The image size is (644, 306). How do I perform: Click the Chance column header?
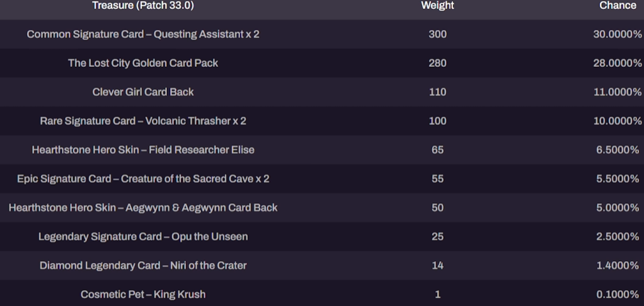point(618,6)
